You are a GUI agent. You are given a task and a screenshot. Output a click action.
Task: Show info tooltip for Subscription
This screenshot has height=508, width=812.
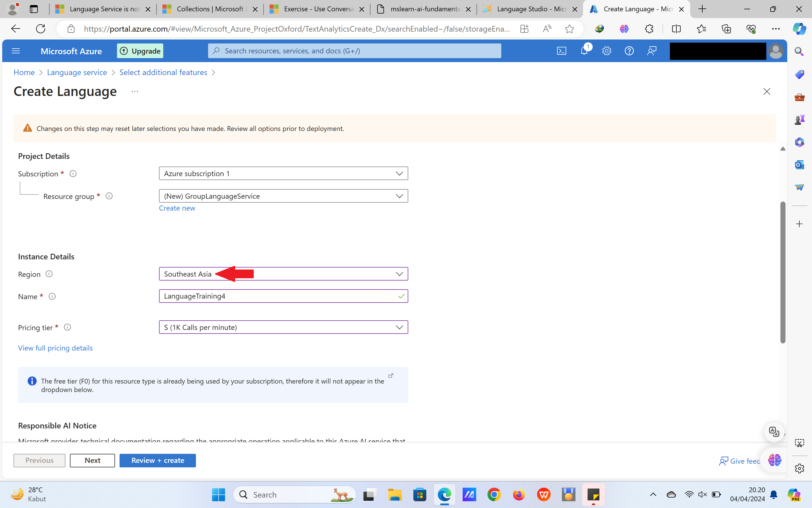[x=73, y=174]
